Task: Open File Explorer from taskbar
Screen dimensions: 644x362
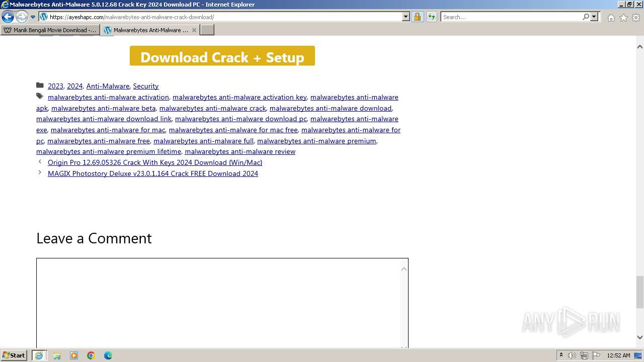Action: (x=57, y=355)
